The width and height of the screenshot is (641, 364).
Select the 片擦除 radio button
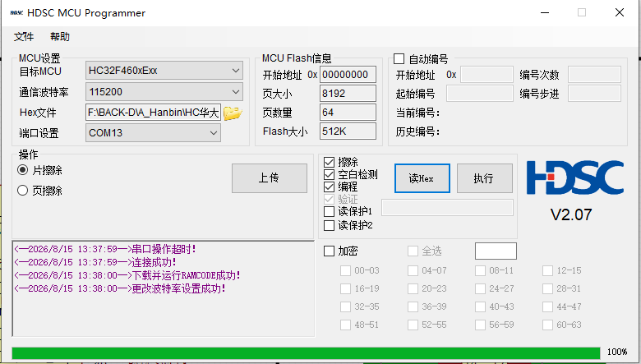point(23,170)
